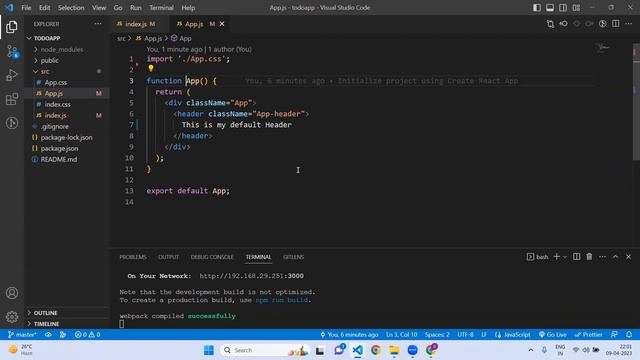Click the editor lightbulb code action
This screenshot has height=360, width=640.
coord(151,69)
